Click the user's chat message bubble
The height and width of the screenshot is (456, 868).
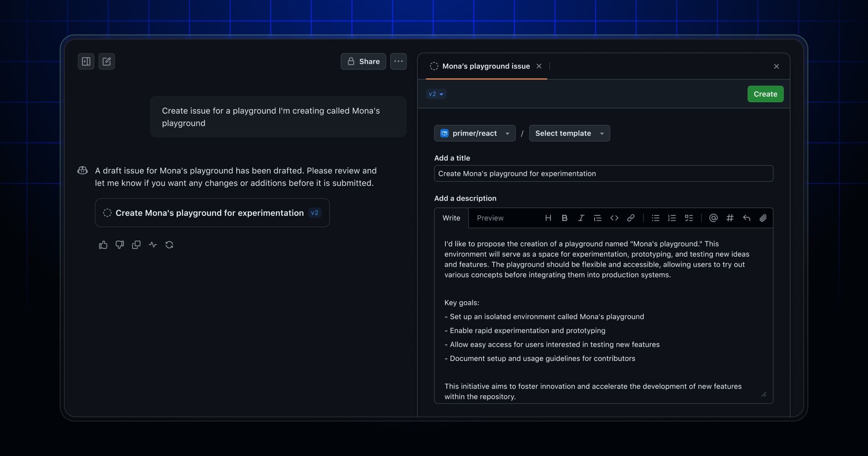click(x=278, y=117)
